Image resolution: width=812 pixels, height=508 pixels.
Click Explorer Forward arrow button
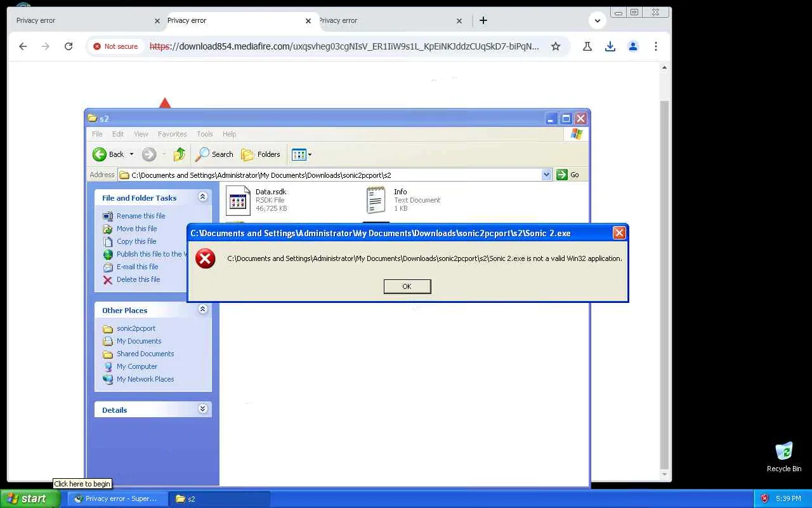149,154
